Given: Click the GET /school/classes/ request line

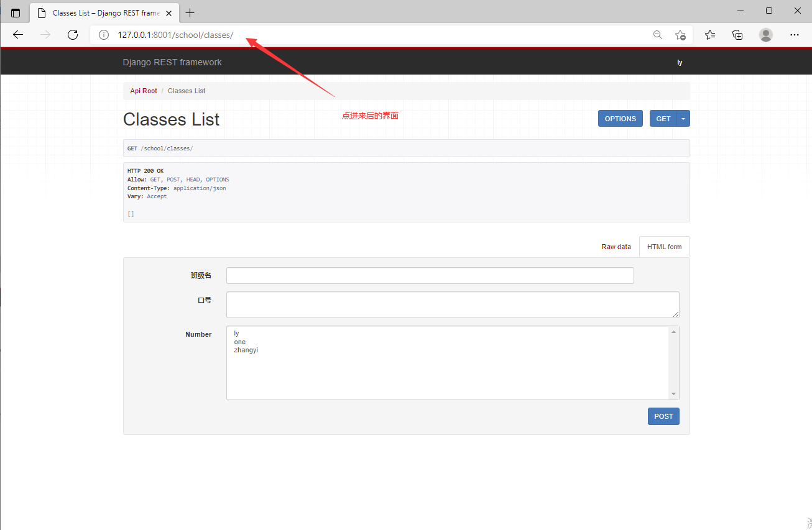Looking at the screenshot, I should point(160,148).
